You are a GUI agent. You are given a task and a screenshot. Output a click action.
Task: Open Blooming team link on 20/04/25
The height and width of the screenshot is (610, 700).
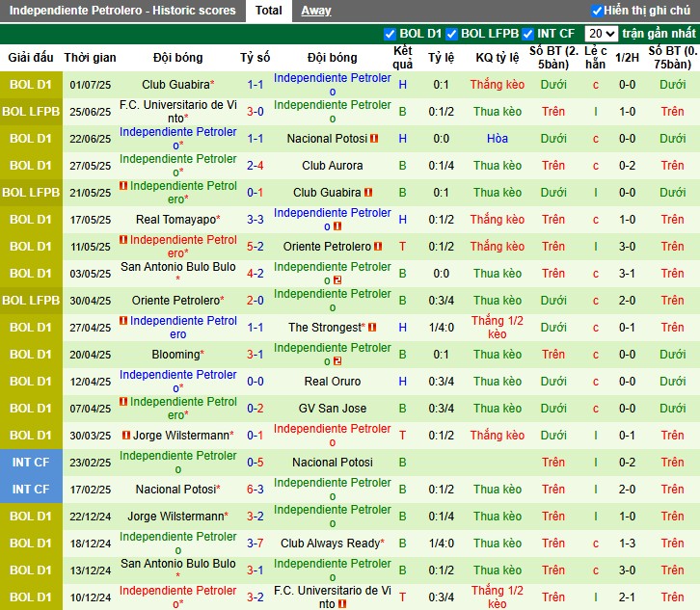click(175, 355)
